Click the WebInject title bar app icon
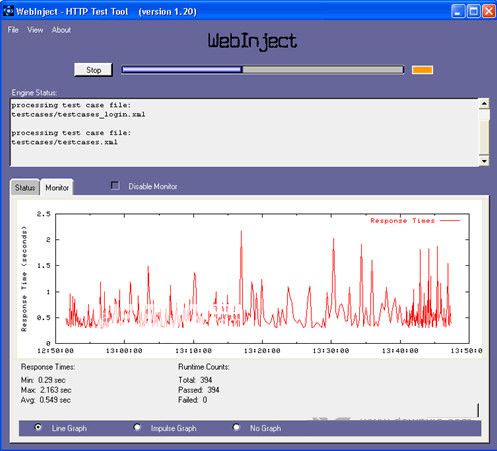The width and height of the screenshot is (497, 451). 8,11
